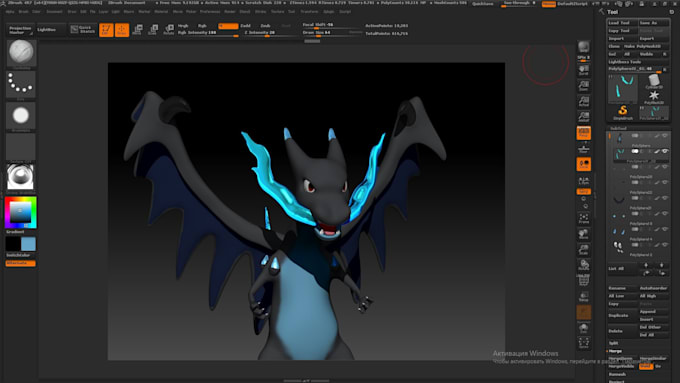Image resolution: width=680 pixels, height=383 pixels.
Task: Toggle L.Sym local symmetry
Action: [584, 180]
